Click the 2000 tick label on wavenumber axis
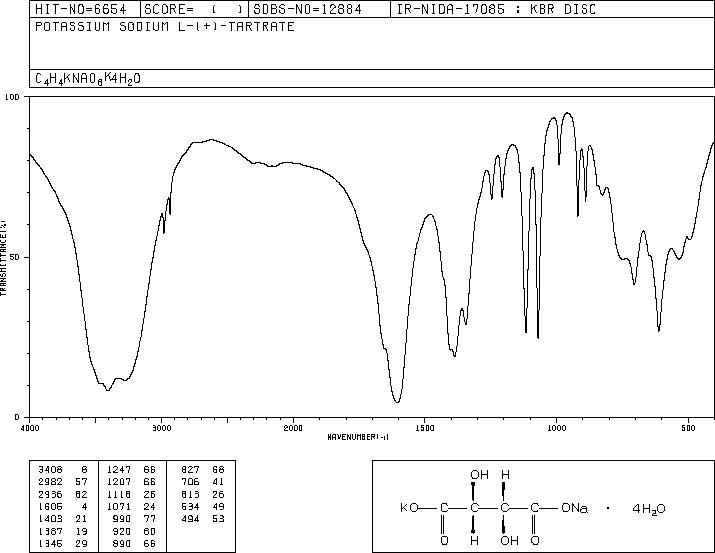715x553 pixels. pyautogui.click(x=293, y=428)
